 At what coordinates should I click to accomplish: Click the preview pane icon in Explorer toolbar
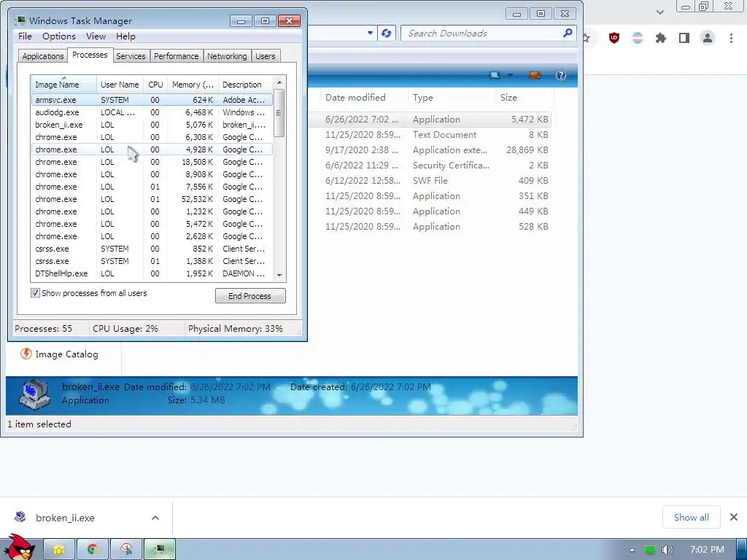(x=535, y=75)
